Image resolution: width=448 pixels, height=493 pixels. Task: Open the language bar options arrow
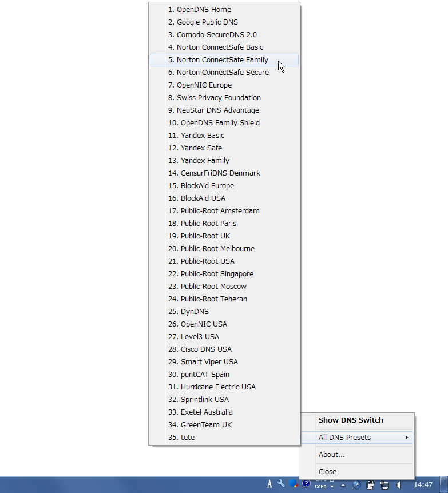(x=332, y=486)
